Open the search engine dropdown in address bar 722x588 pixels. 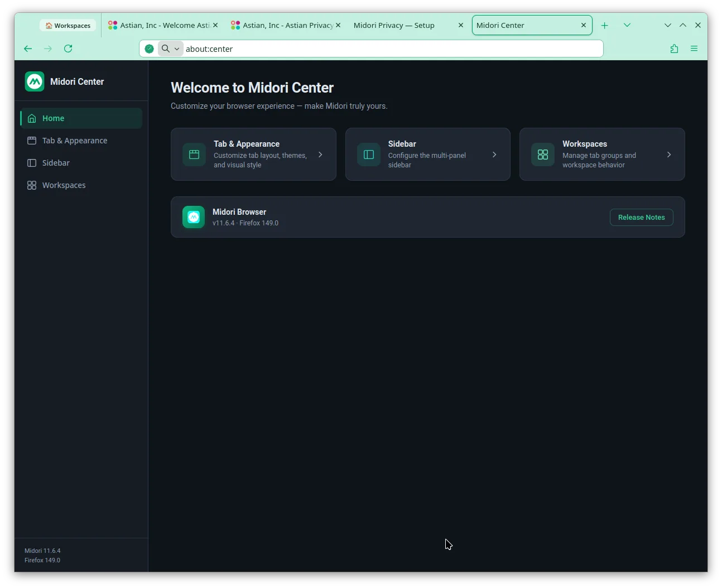click(171, 49)
